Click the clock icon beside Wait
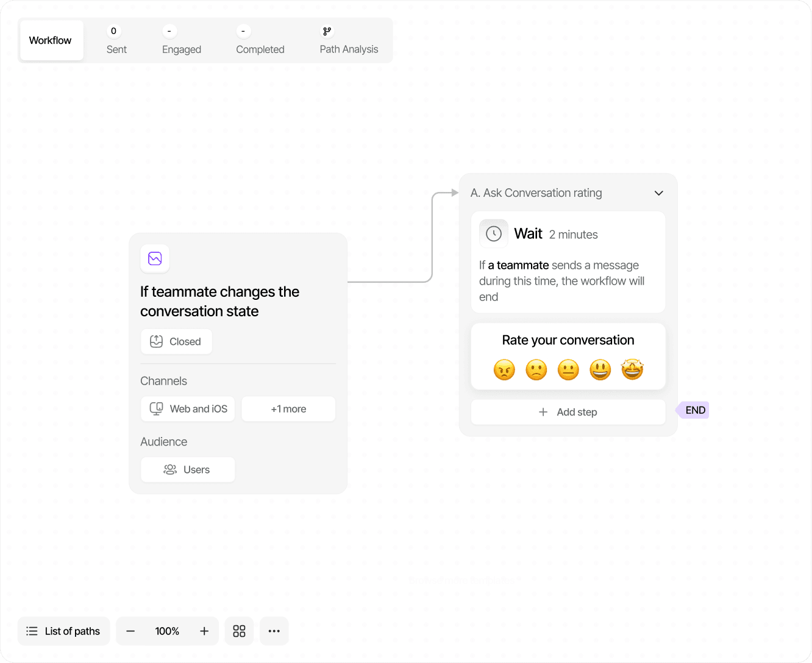The image size is (812, 663). [494, 234]
